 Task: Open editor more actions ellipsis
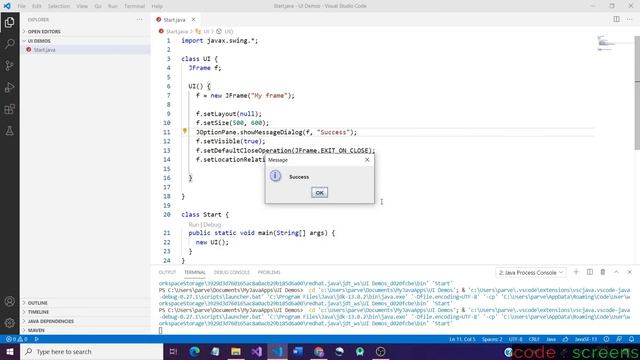[629, 19]
